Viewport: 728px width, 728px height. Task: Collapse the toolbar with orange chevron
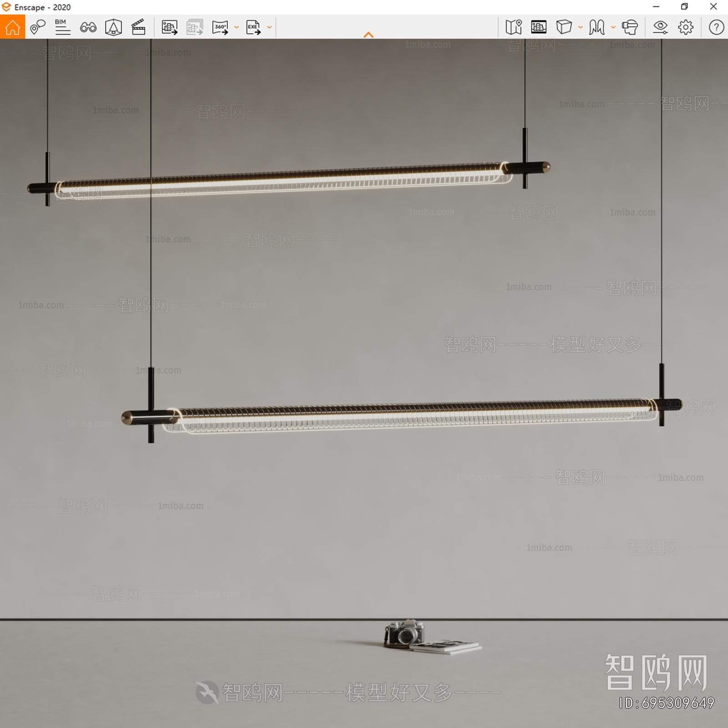pos(369,35)
